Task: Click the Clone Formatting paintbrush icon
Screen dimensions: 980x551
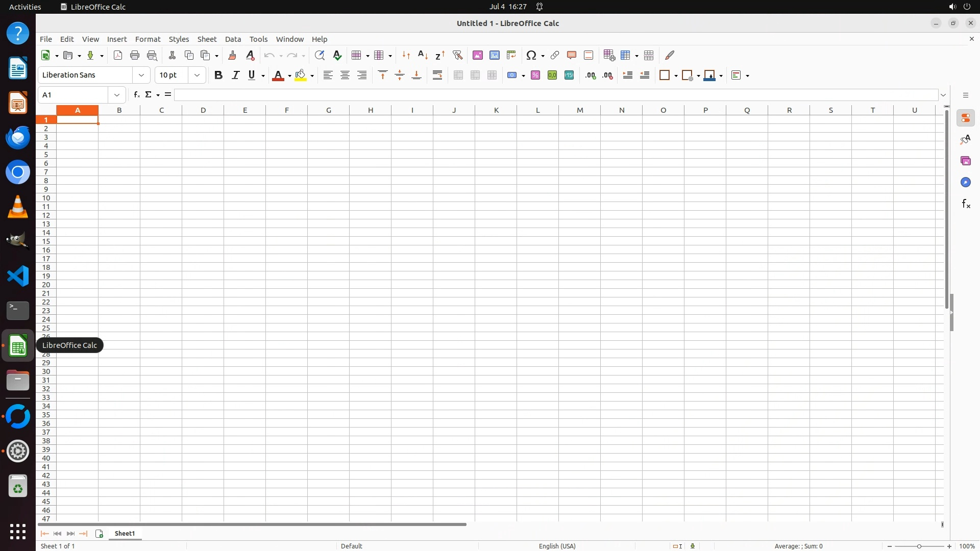Action: point(232,55)
